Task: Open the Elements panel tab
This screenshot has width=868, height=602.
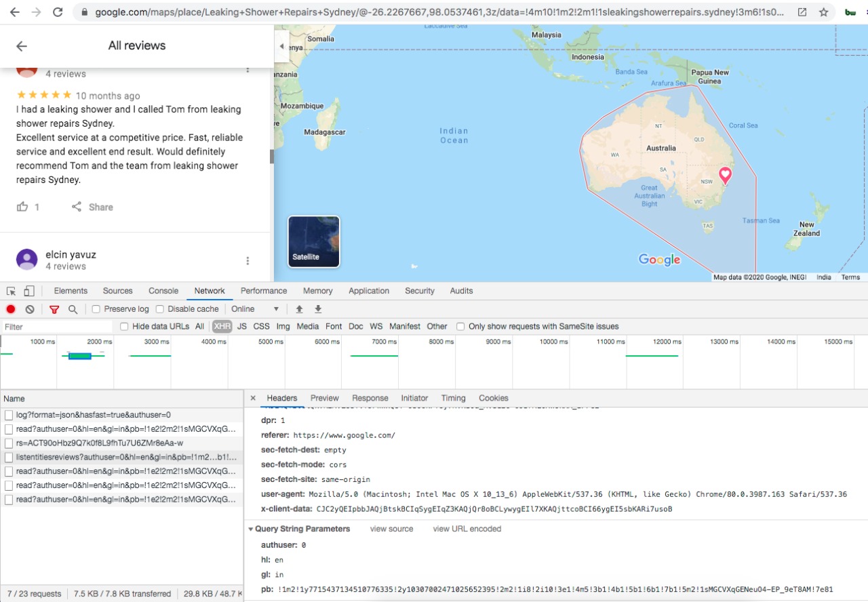Action: pyautogui.click(x=71, y=291)
